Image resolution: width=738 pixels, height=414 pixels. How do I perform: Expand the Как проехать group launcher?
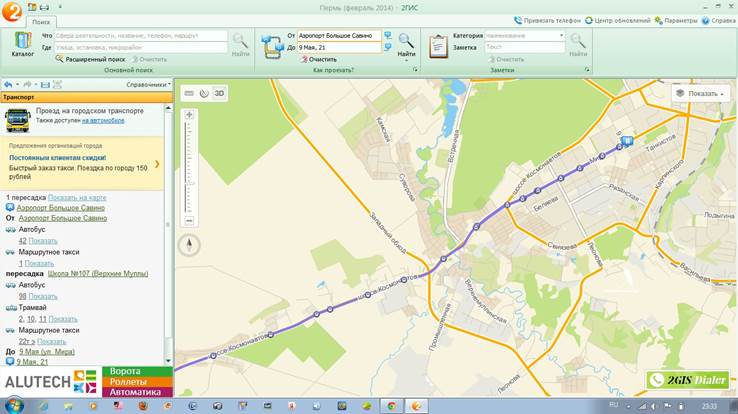pos(415,70)
